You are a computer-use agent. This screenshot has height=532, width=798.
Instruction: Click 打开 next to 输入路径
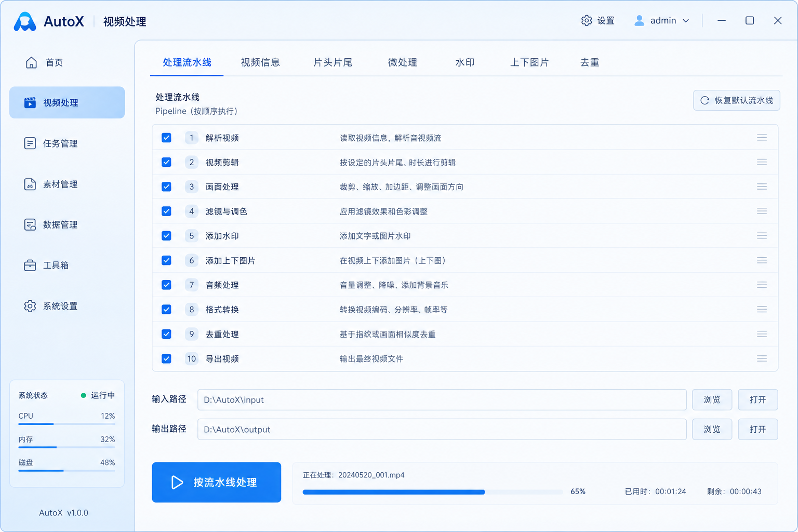(x=758, y=400)
